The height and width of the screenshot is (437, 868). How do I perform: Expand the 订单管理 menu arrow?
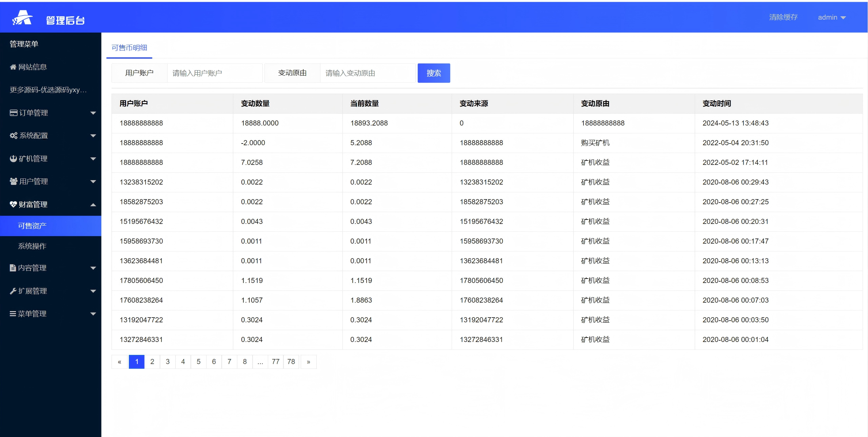[93, 113]
